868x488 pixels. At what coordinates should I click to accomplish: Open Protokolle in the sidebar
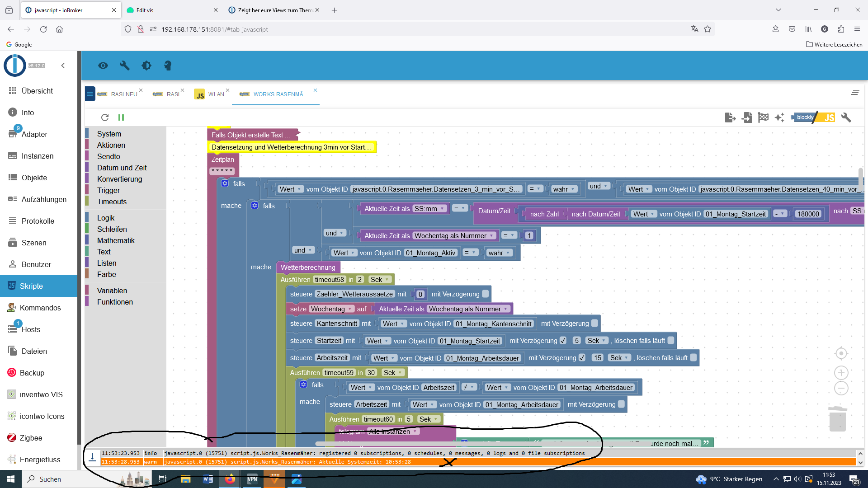click(38, 221)
